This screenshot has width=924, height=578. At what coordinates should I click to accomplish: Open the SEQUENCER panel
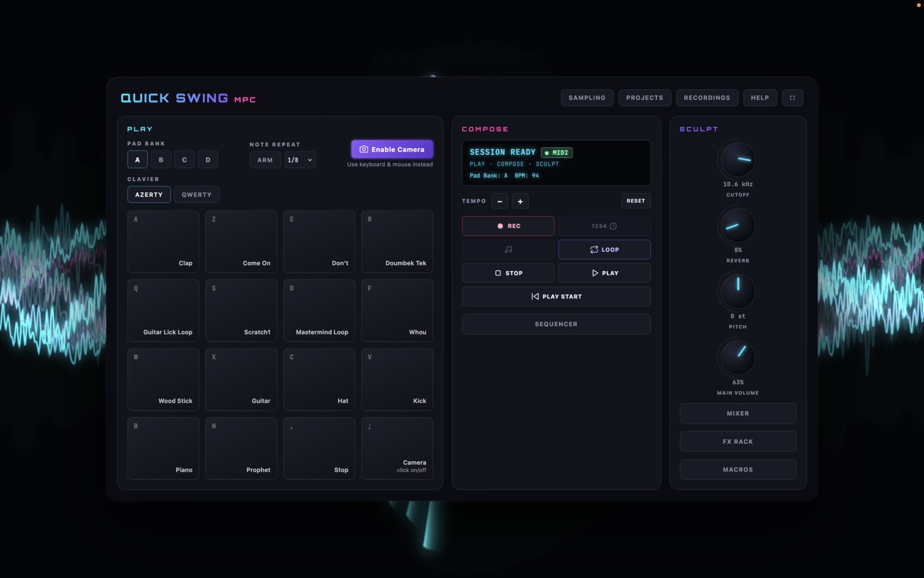pyautogui.click(x=556, y=324)
